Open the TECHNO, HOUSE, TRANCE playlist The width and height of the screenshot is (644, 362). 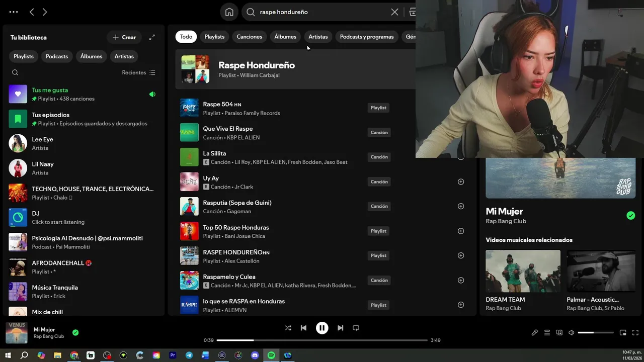click(83, 193)
